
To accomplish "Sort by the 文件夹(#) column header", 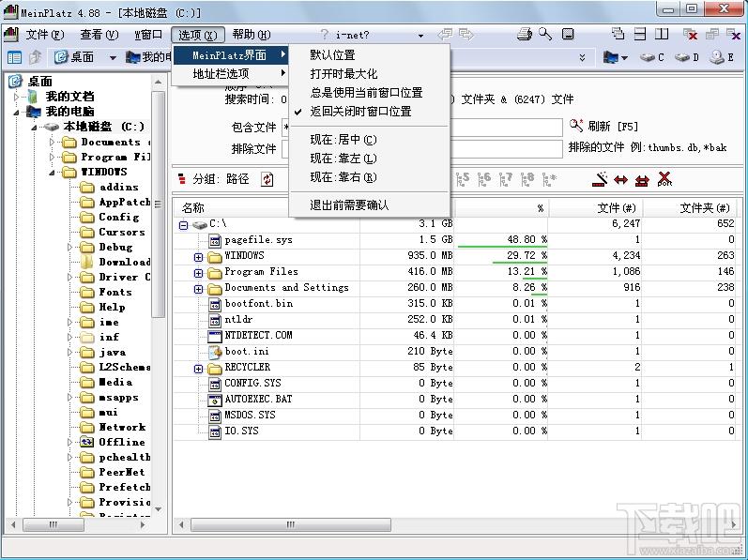I will [x=690, y=208].
